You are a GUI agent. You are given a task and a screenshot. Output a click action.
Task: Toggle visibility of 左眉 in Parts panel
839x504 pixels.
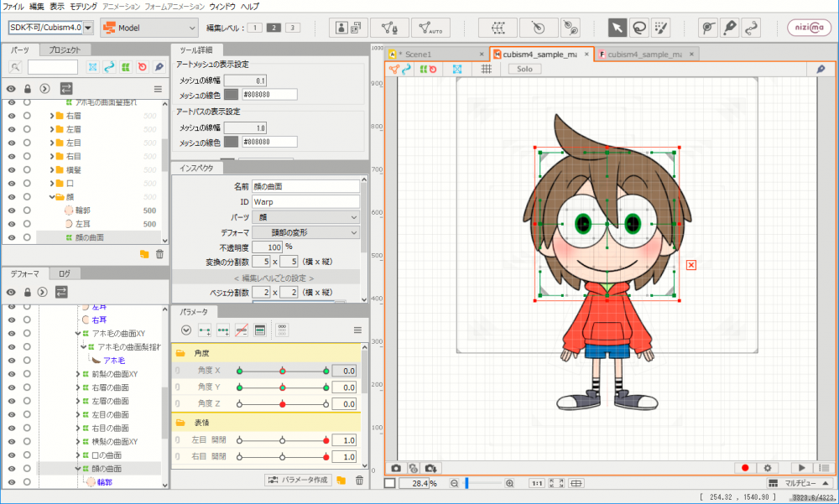(11, 129)
